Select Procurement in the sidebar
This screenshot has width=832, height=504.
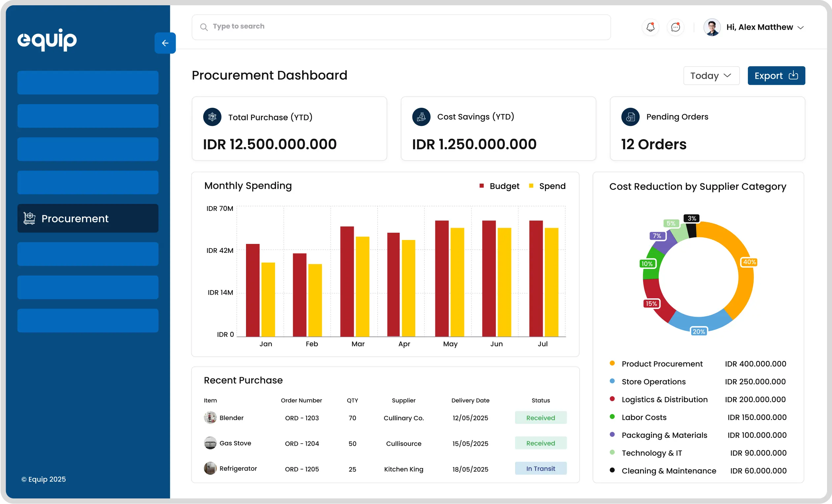88,218
